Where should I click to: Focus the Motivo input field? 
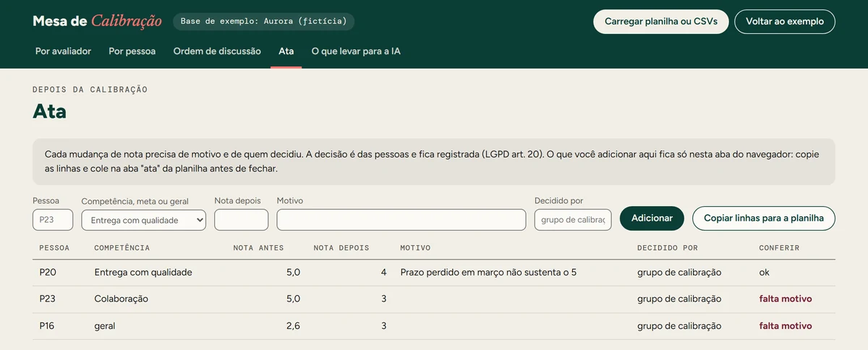401,220
